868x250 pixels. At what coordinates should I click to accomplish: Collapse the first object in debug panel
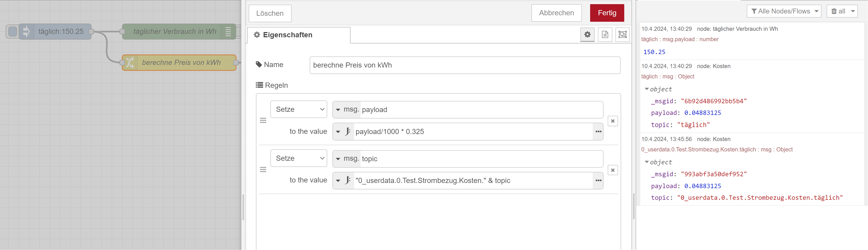(647, 89)
